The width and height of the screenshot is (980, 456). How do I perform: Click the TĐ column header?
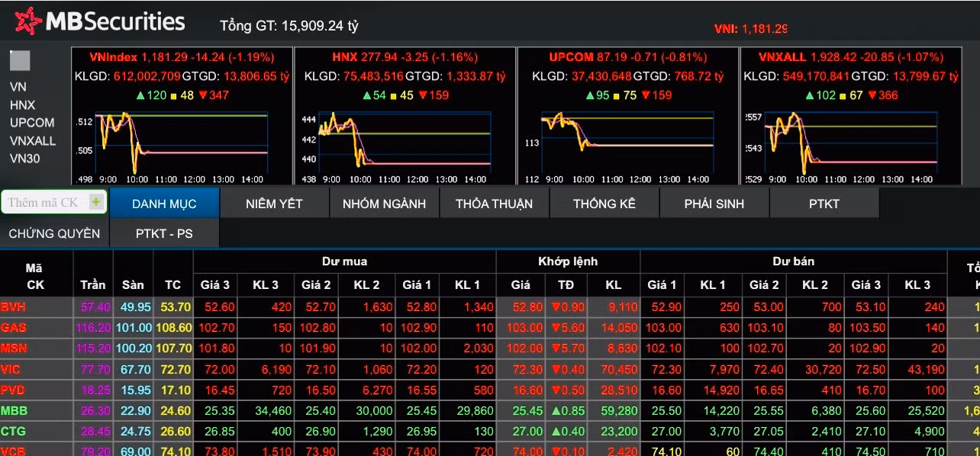[x=566, y=284]
